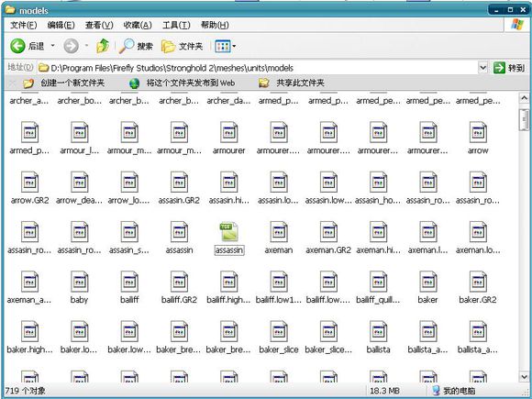532x399 pixels.
Task: Click the scrollbar down arrow
Action: 524,377
